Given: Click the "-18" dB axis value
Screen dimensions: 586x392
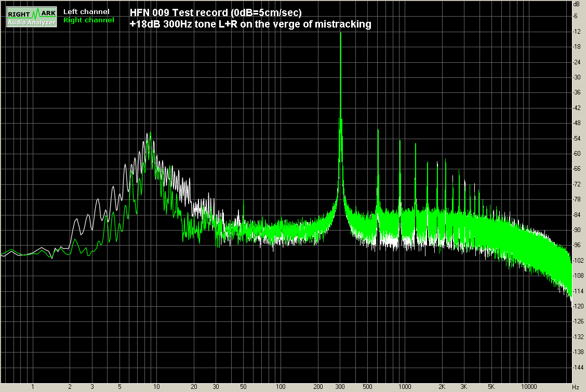Looking at the screenshot, I should tap(577, 47).
